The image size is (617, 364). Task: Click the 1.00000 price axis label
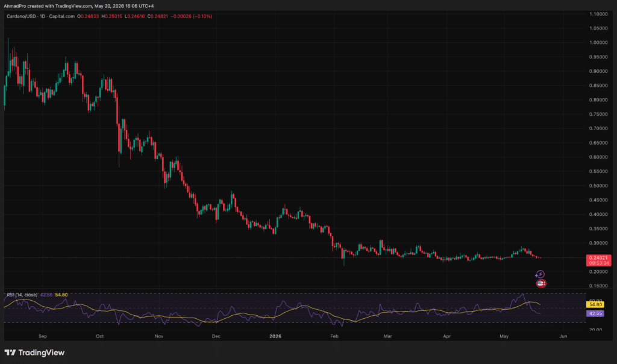tap(598, 43)
